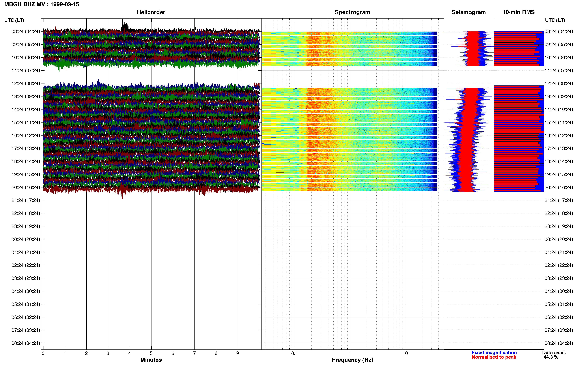Click '00:24 (20:24)' label beside the RMS panel

[559, 239]
